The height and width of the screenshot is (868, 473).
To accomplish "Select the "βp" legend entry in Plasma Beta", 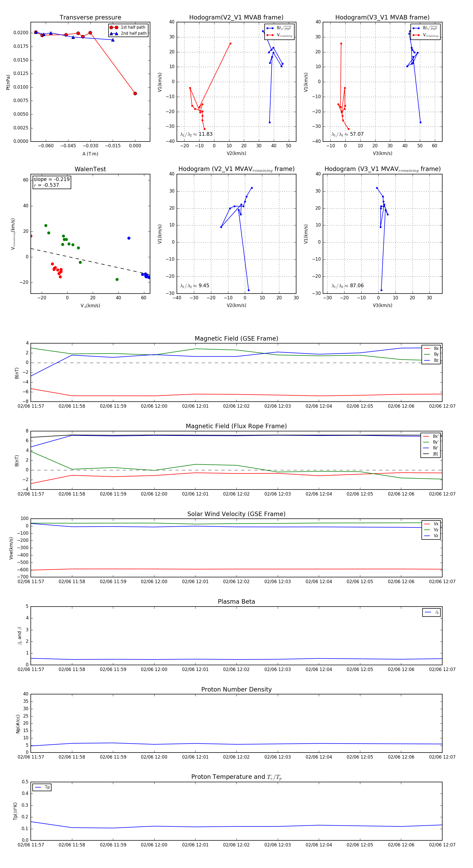I will [x=432, y=612].
